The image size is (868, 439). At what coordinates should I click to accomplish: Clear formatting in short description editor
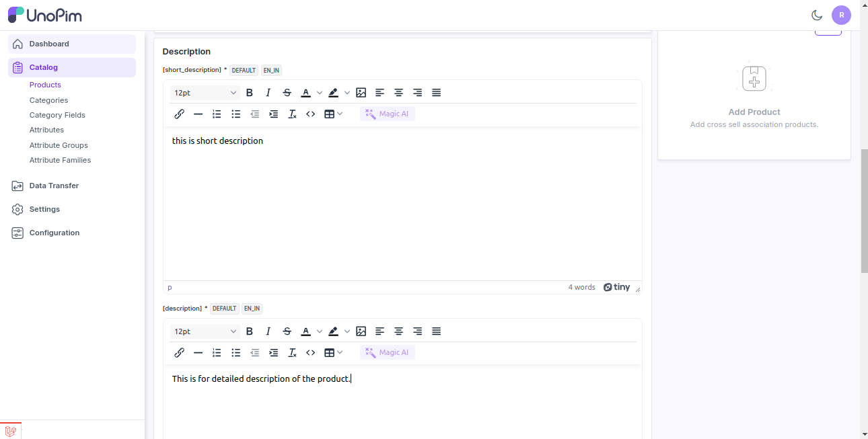pyautogui.click(x=292, y=114)
